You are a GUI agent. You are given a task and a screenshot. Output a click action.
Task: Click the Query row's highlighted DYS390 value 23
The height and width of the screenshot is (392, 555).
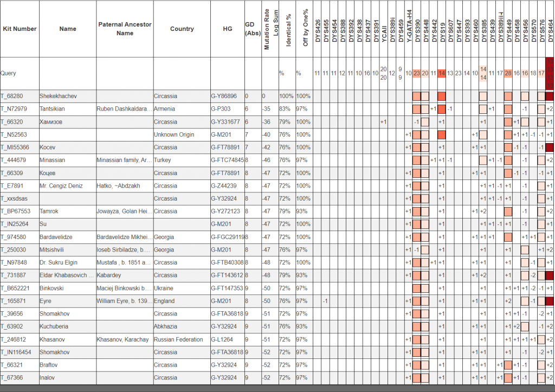[x=417, y=73]
